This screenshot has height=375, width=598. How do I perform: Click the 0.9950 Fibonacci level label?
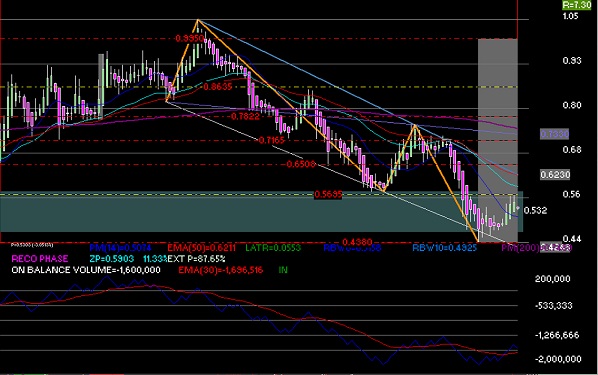click(189, 39)
